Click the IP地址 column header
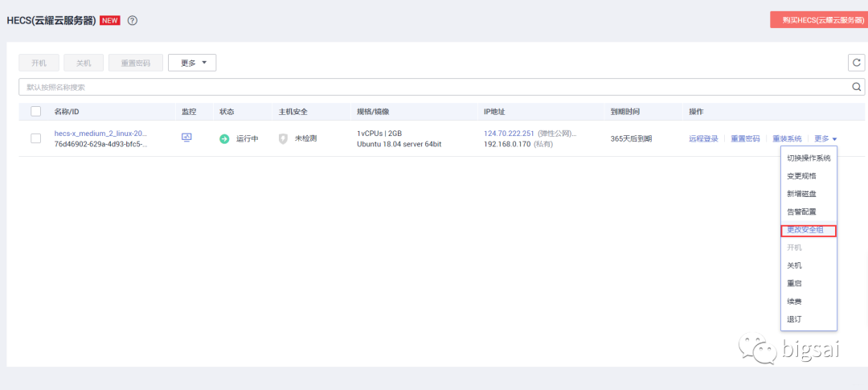The width and height of the screenshot is (868, 390). [x=494, y=111]
